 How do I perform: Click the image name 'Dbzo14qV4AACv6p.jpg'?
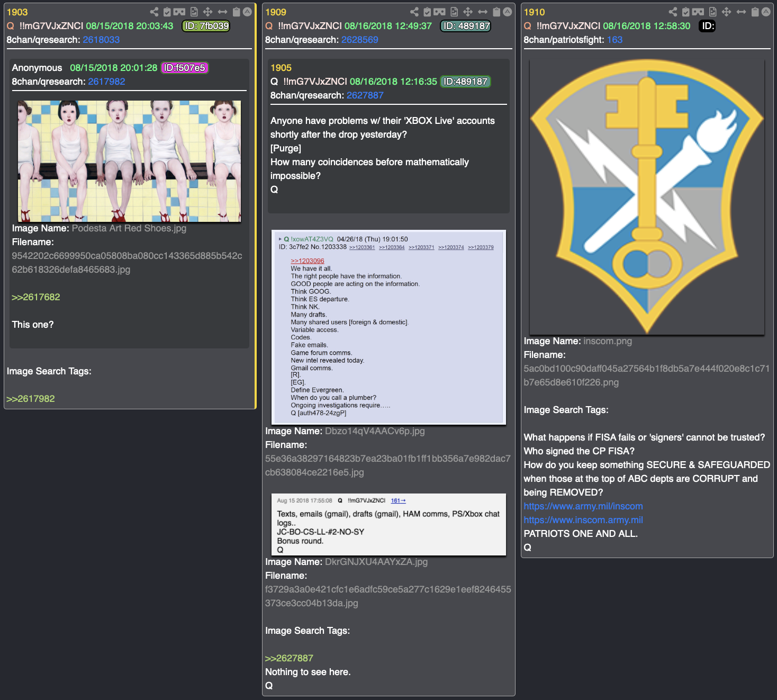375,431
